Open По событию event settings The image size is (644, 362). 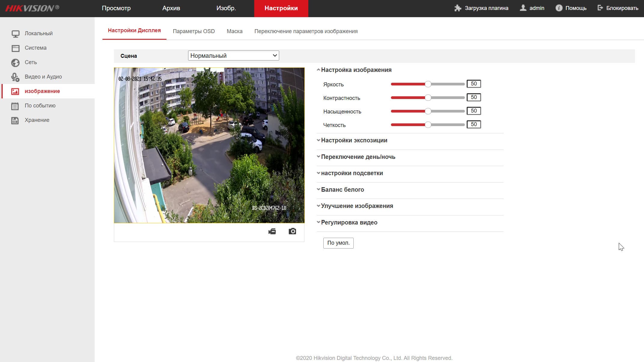coord(40,106)
